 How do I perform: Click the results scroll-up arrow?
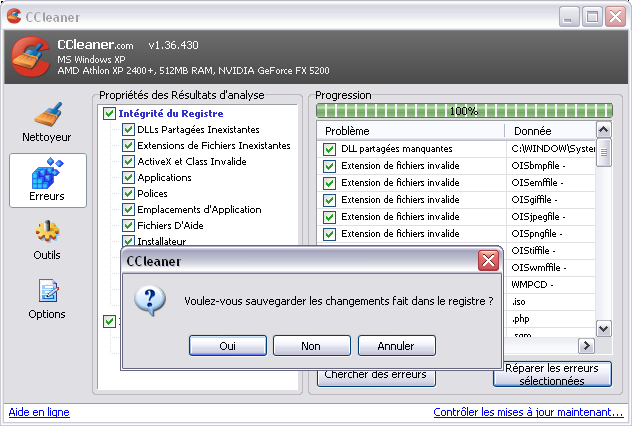[603, 130]
